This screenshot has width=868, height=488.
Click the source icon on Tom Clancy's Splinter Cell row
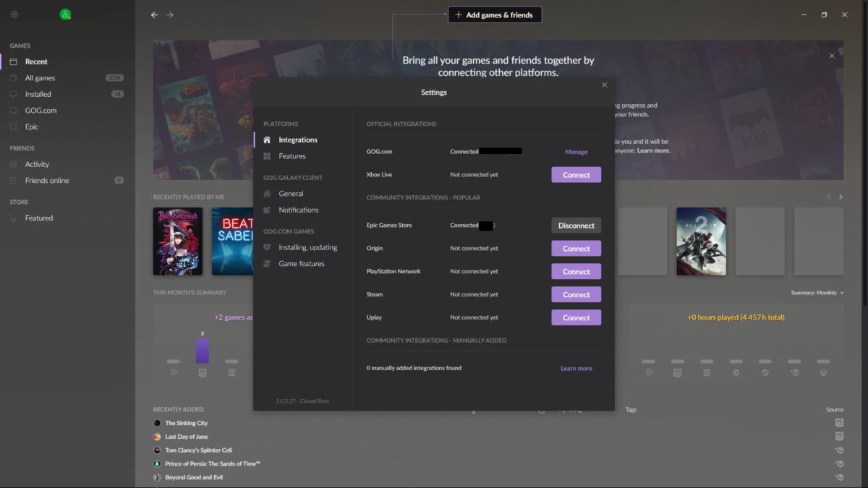point(839,450)
